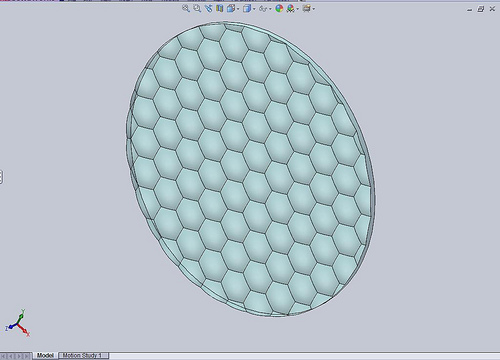Select the Zoom to Area tool
The height and width of the screenshot is (360, 500).
coord(197,9)
